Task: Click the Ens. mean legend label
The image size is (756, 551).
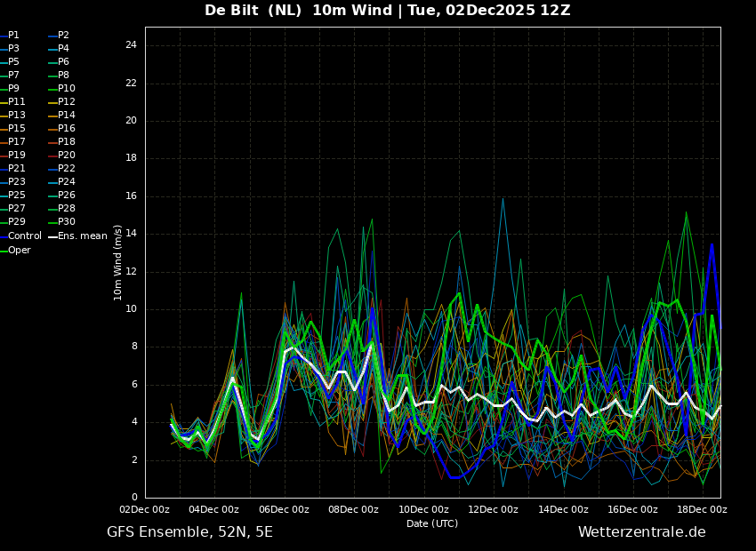Action: point(83,236)
